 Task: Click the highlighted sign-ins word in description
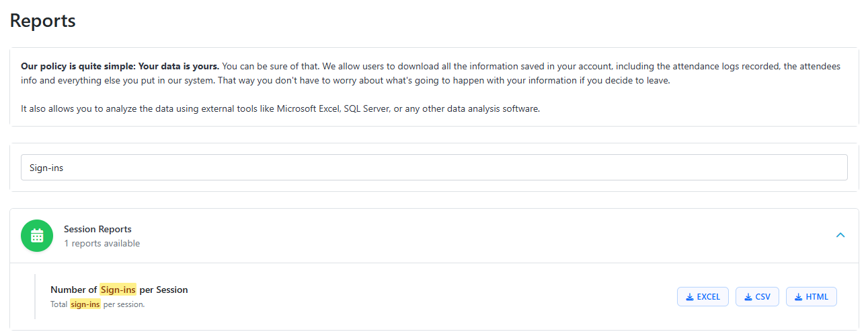click(x=85, y=304)
